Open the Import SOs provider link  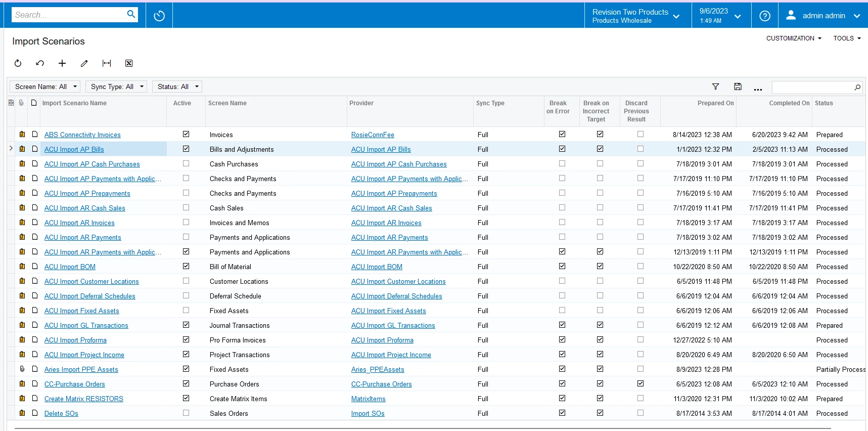[368, 413]
